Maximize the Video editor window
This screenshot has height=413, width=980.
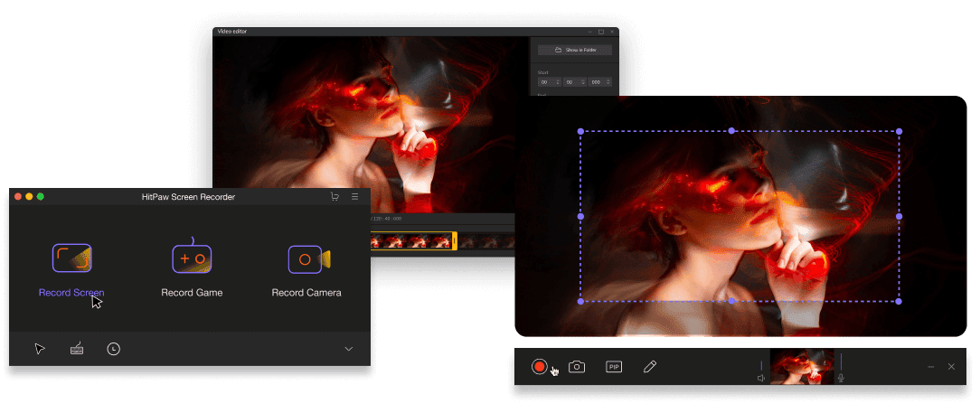tap(601, 32)
